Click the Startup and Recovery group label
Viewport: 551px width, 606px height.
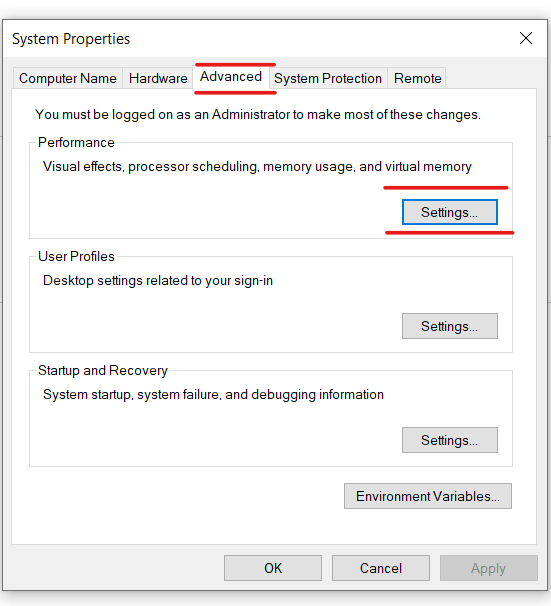(103, 371)
